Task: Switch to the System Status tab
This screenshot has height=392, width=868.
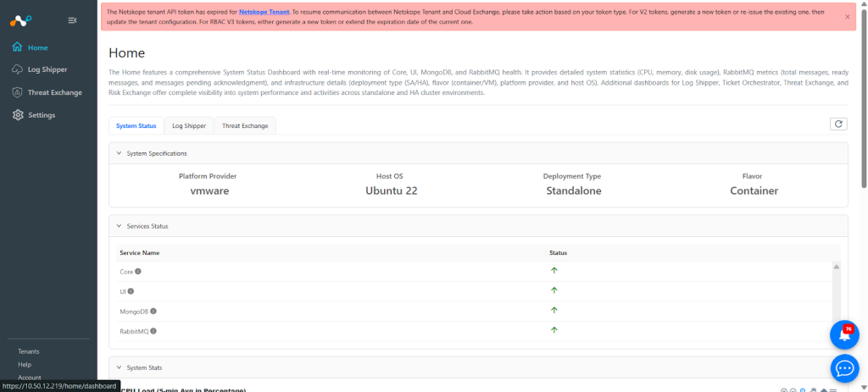Action: point(136,125)
